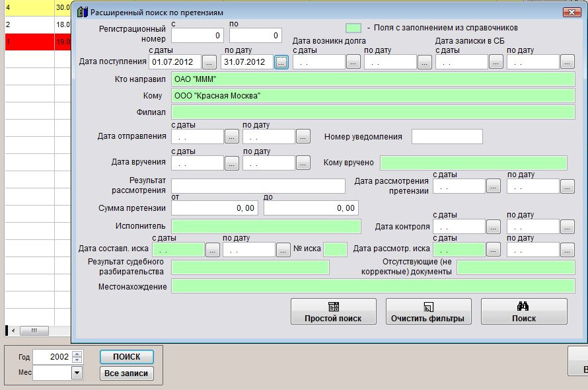Open calendar for Дата возникн долга с даты

coord(353,62)
